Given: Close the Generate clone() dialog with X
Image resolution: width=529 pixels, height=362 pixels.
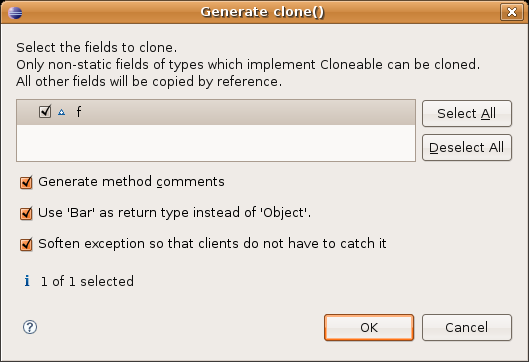Looking at the screenshot, I should point(511,12).
